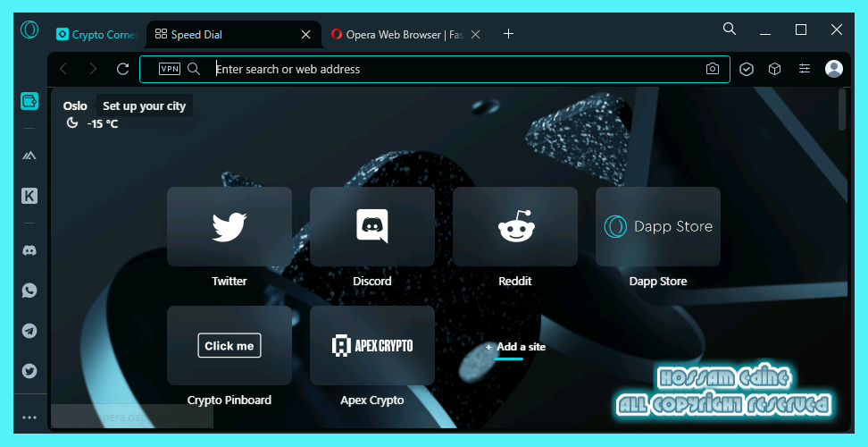
Task: Open a new tab with plus
Action: pyautogui.click(x=508, y=34)
